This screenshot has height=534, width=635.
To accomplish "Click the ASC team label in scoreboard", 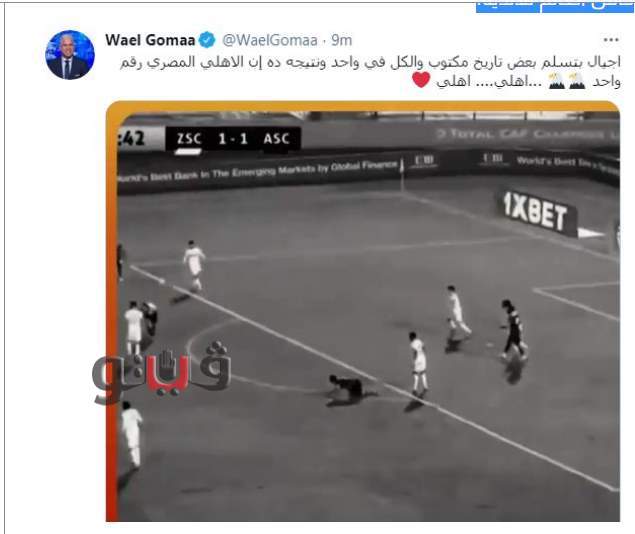I will point(277,139).
